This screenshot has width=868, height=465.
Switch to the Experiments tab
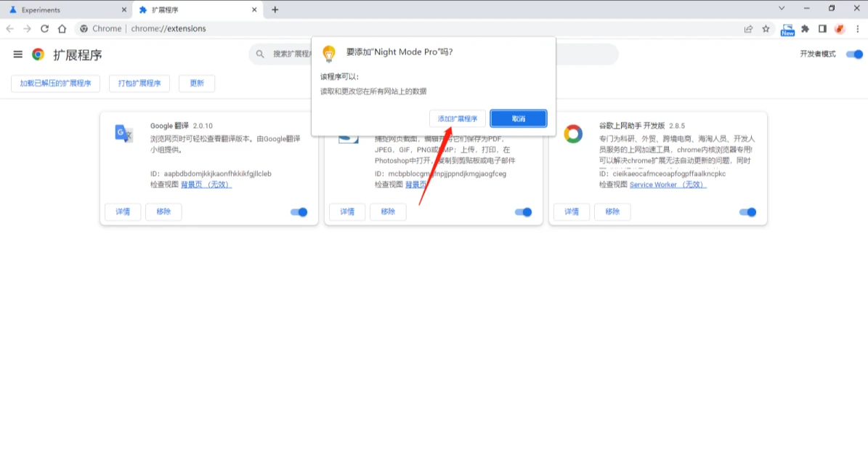[x=67, y=10]
